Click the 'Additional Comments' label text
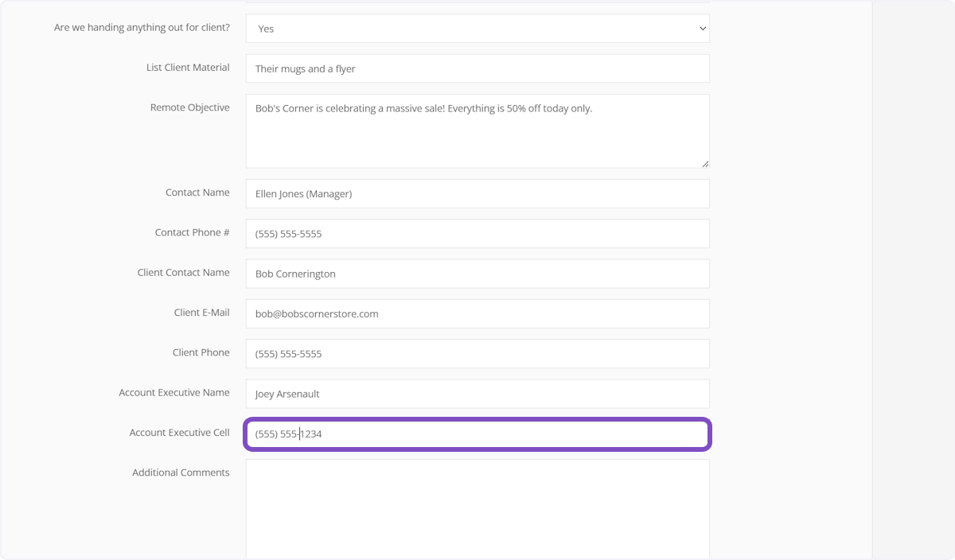Screen dimensions: 955x560 [x=181, y=472]
